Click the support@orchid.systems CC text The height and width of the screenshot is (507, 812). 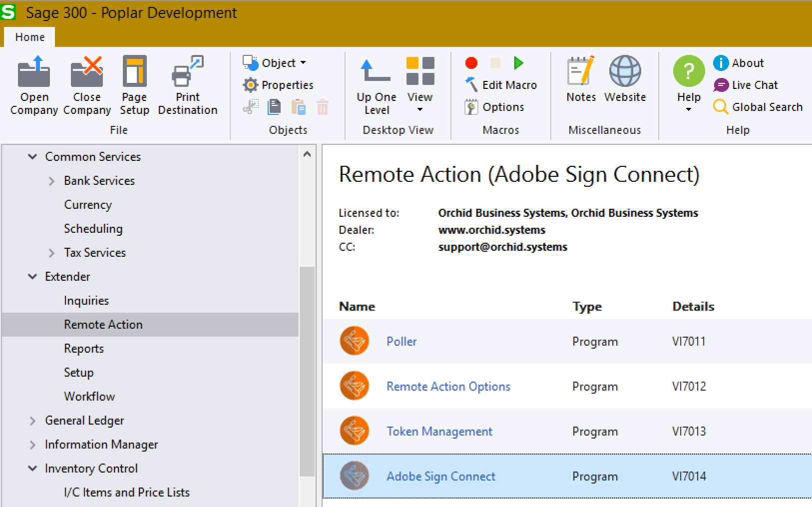click(503, 247)
